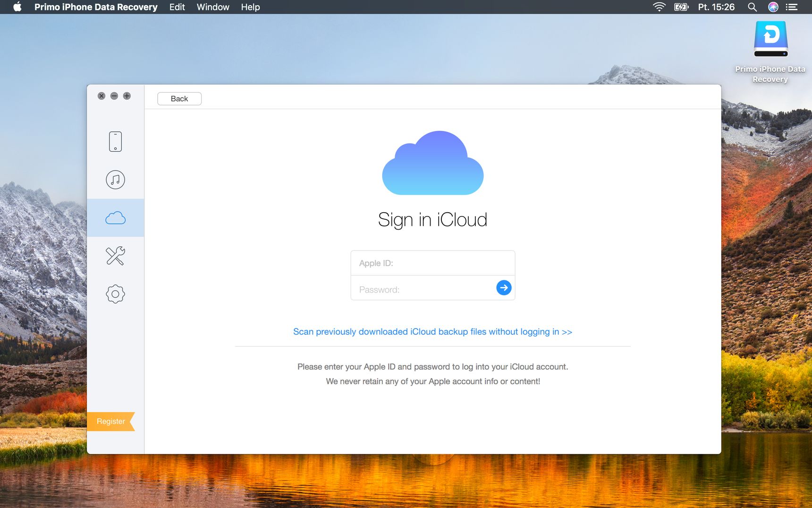Open the Window menu
812x508 pixels.
pyautogui.click(x=213, y=7)
